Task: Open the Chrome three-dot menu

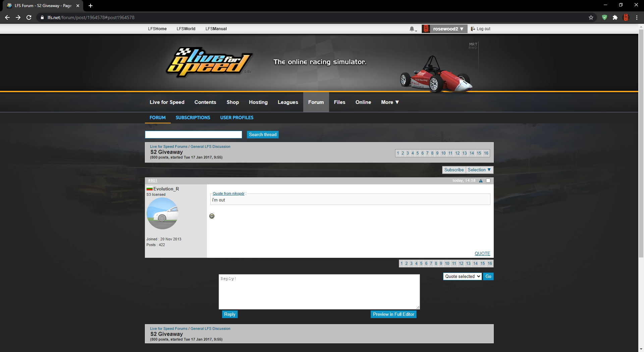Action: [x=637, y=17]
